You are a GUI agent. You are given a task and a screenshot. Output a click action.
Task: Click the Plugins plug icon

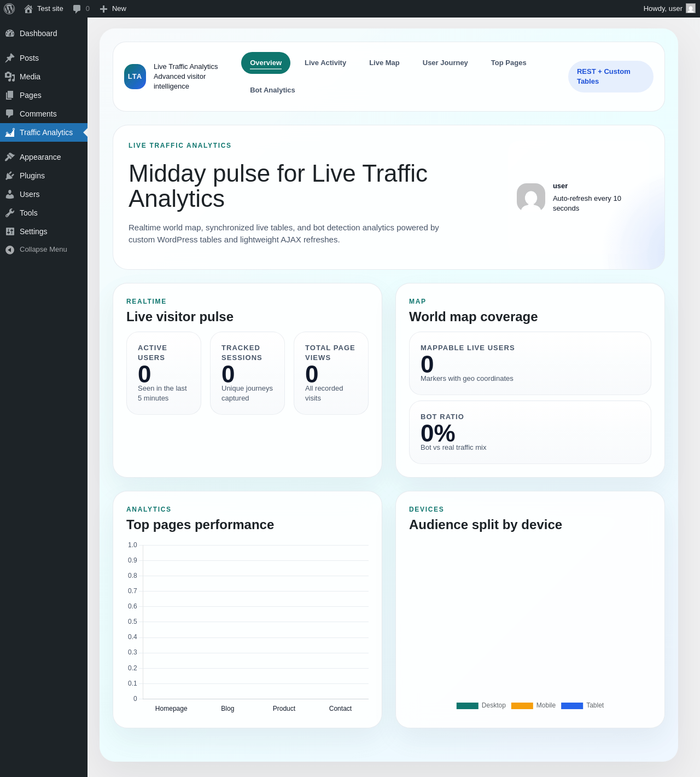10,176
